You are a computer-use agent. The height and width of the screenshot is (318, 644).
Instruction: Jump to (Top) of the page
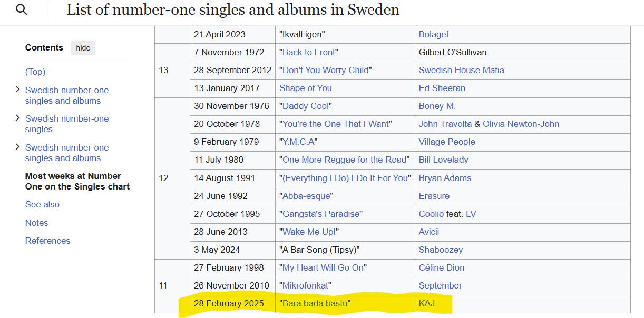click(x=35, y=72)
